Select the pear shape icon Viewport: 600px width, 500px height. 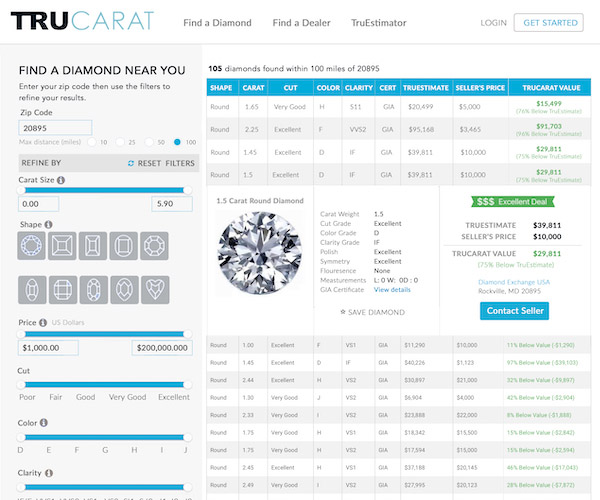tap(124, 290)
